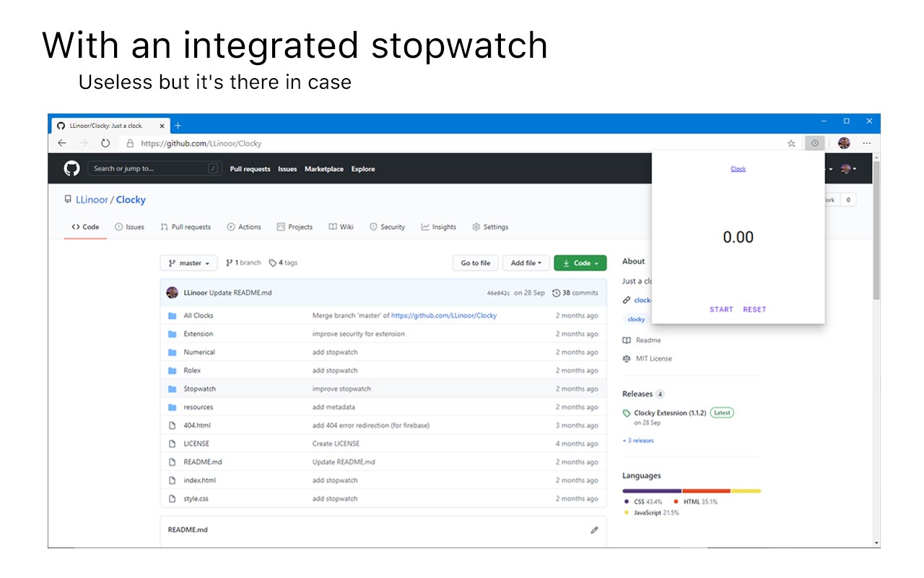Open the browser profile avatar
Screen dimensions: 924x578
(x=844, y=143)
